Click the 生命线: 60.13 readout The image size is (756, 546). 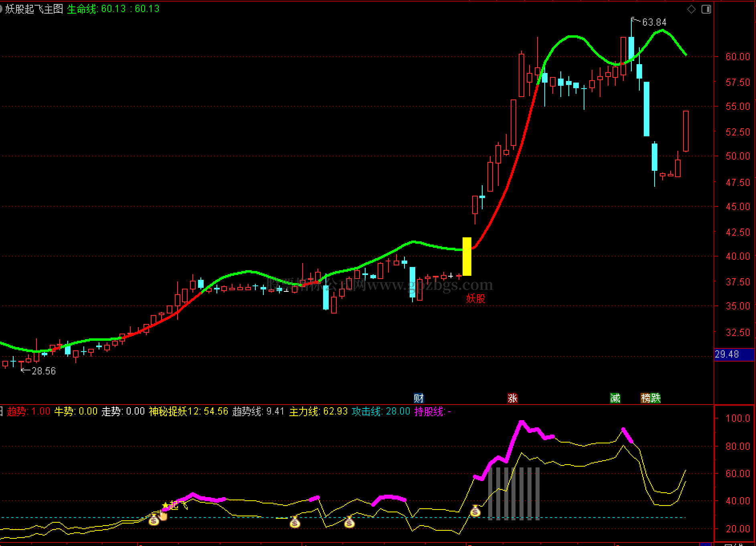point(113,9)
